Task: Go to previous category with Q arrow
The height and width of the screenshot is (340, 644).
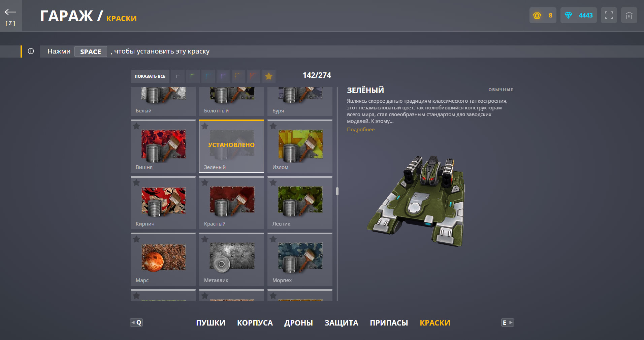Action: coord(136,322)
